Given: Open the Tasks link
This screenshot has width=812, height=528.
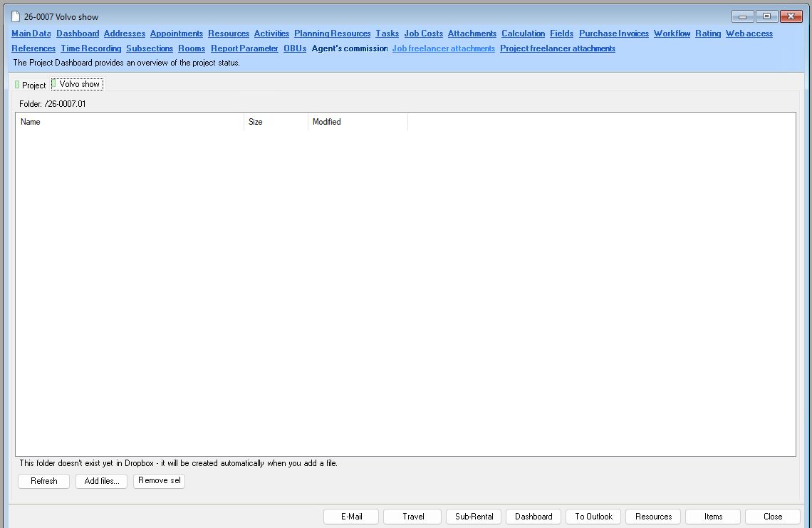Looking at the screenshot, I should coord(387,33).
